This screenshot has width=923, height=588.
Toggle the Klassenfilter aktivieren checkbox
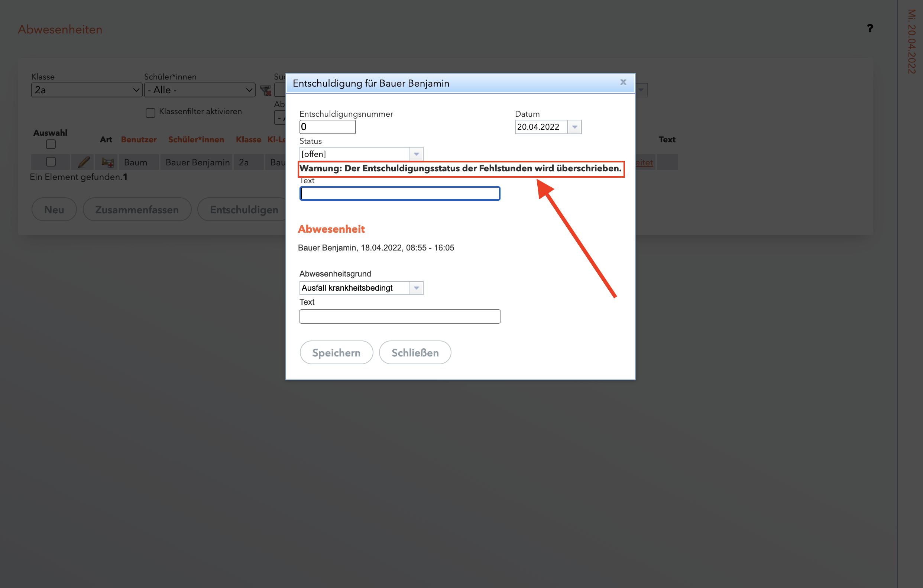click(x=150, y=113)
